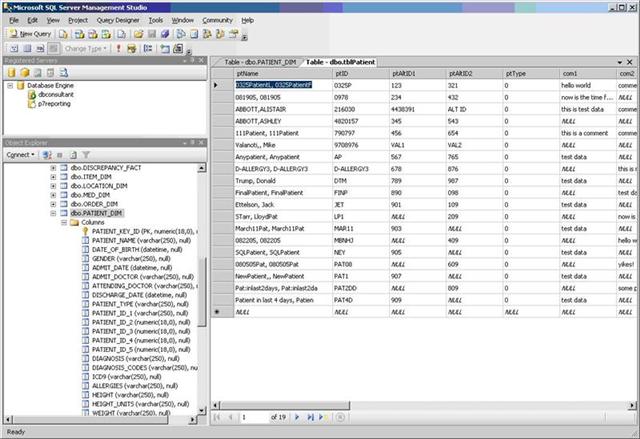Click the Open File folder icon
The height and width of the screenshot is (439, 640).
tap(138, 34)
